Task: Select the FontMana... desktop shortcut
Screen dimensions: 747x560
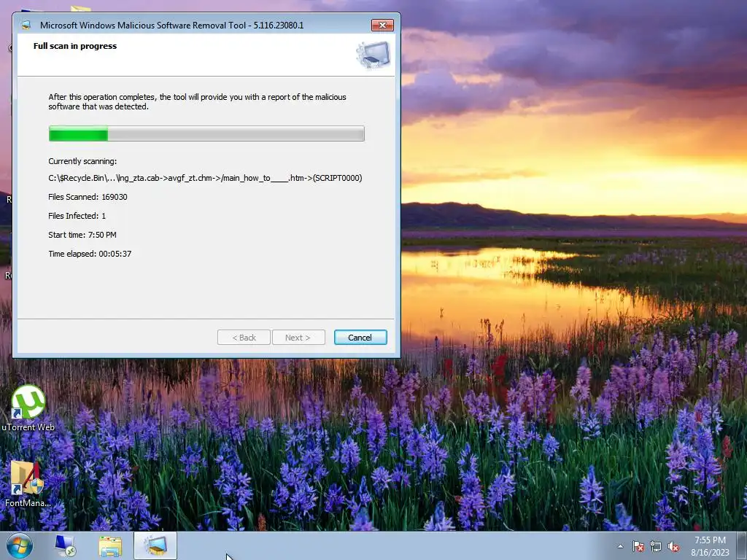Action: click(x=28, y=484)
